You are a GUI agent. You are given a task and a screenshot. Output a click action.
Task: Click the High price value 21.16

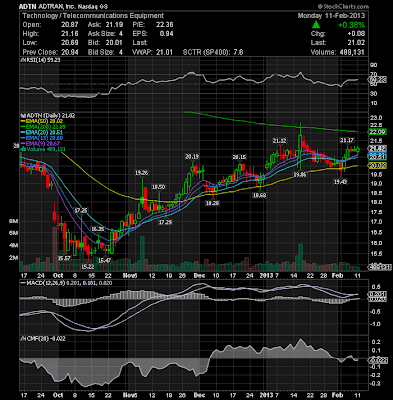point(70,34)
